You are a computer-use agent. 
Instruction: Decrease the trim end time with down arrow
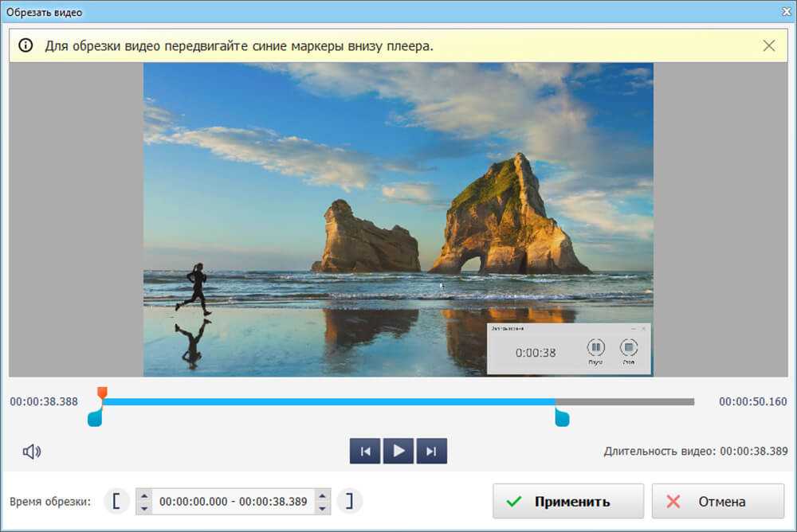pos(323,508)
